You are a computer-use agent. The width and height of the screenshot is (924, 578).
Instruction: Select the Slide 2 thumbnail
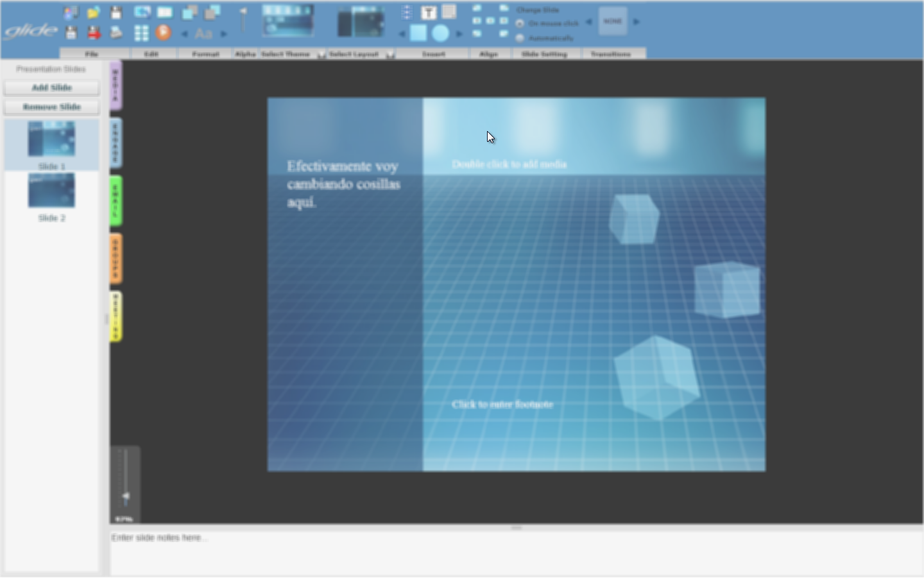51,191
